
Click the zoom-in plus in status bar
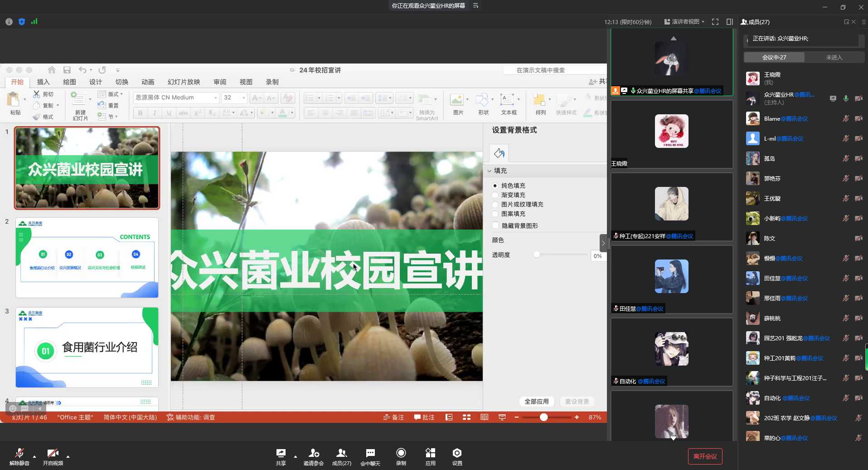tap(577, 417)
